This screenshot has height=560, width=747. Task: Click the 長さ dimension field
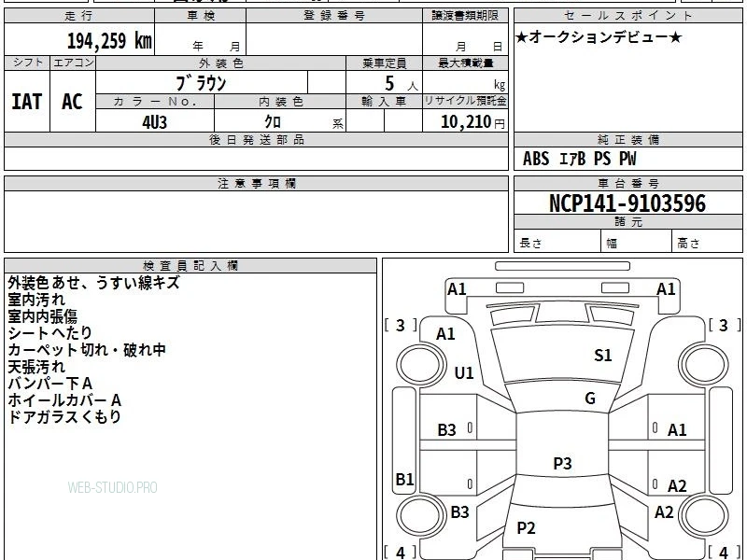tap(557, 242)
